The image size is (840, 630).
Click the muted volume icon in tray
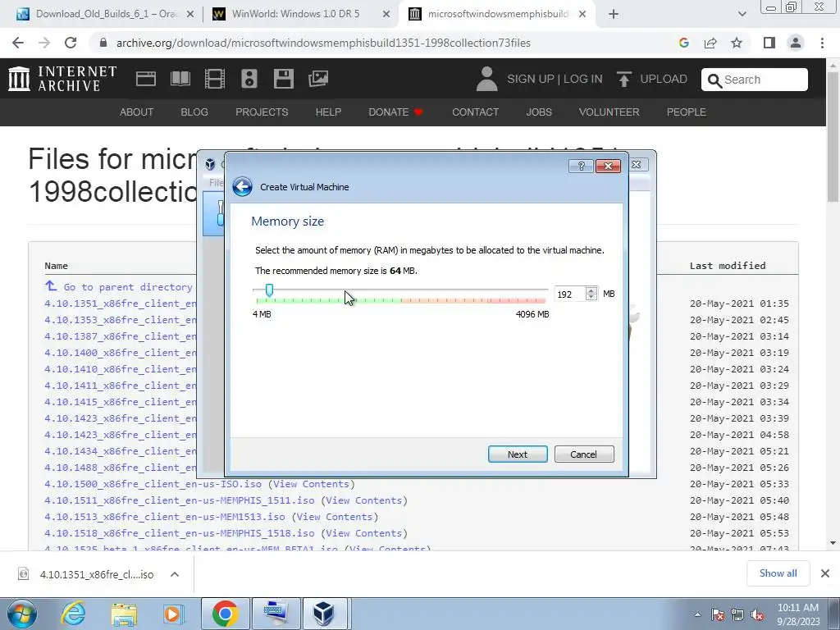click(x=757, y=615)
